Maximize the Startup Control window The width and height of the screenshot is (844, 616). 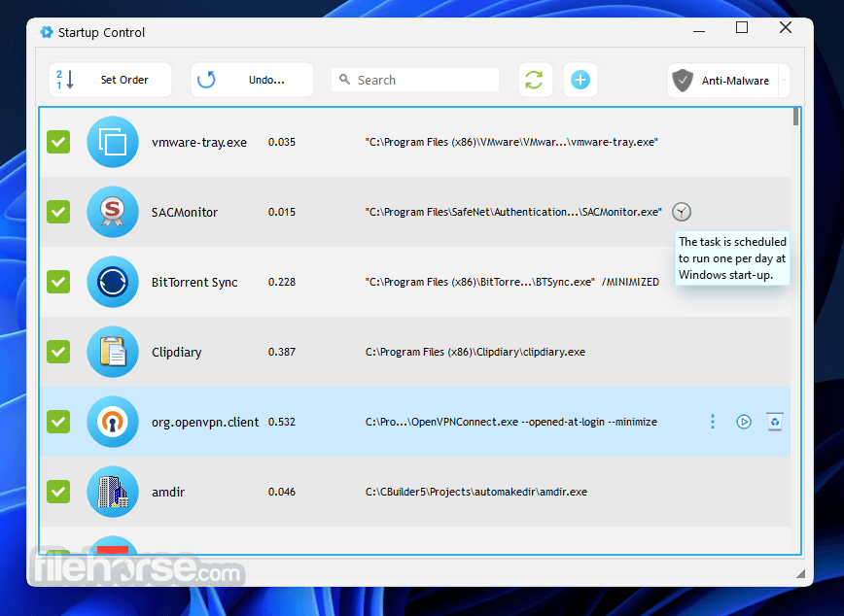[742, 27]
